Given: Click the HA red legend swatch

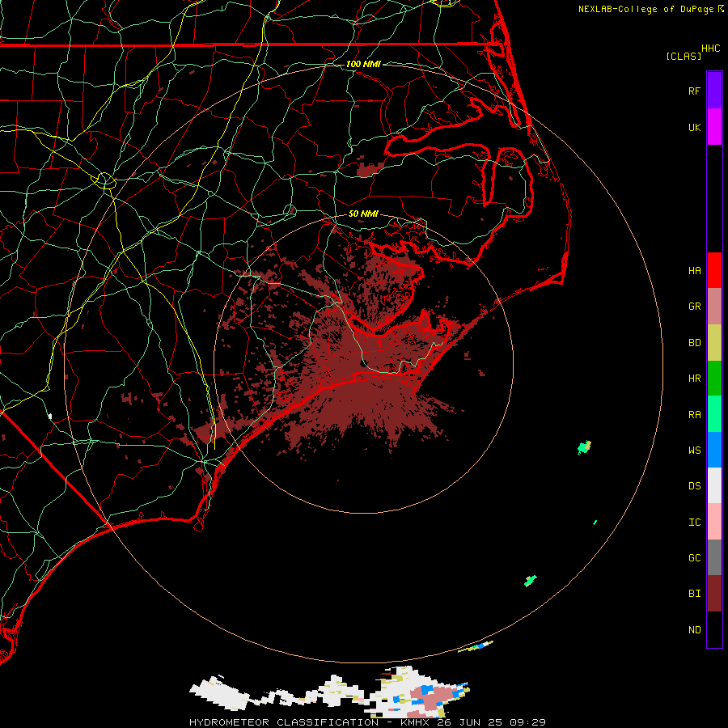Looking at the screenshot, I should 714,270.
